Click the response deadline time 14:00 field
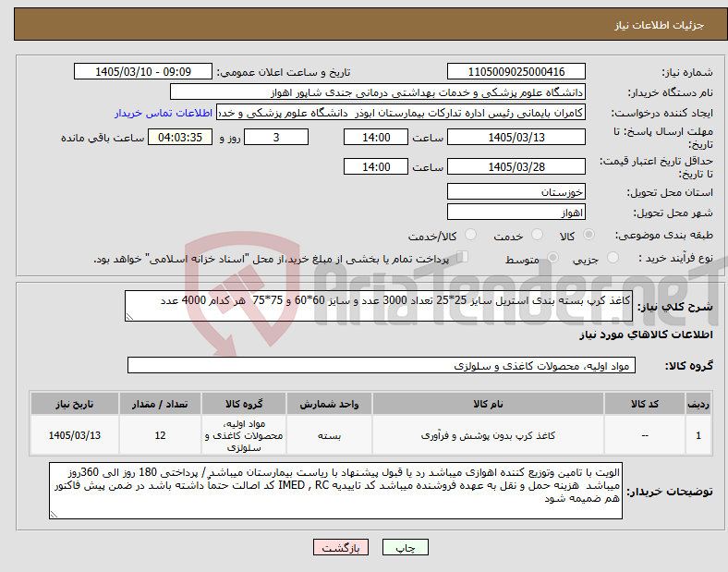728x572 pixels. click(376, 138)
